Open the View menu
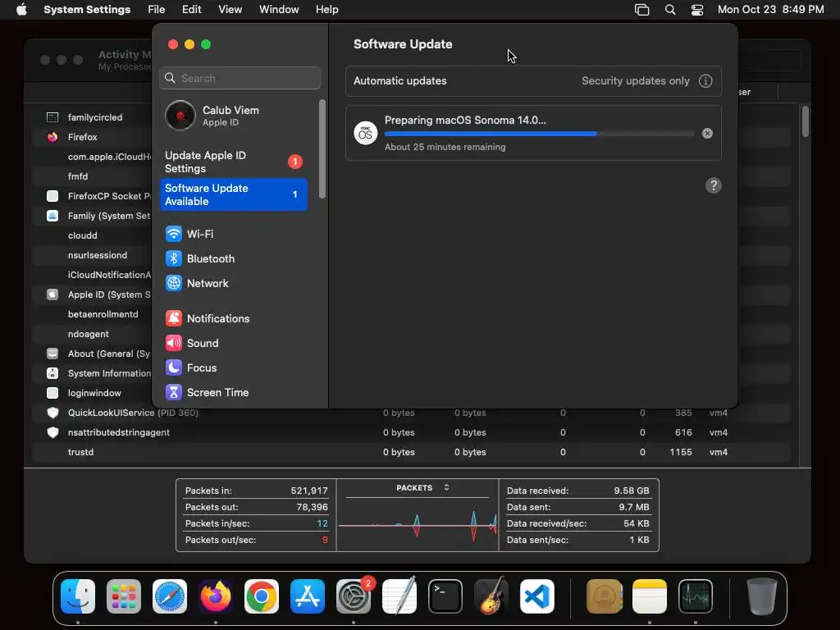840x630 pixels. [x=230, y=10]
